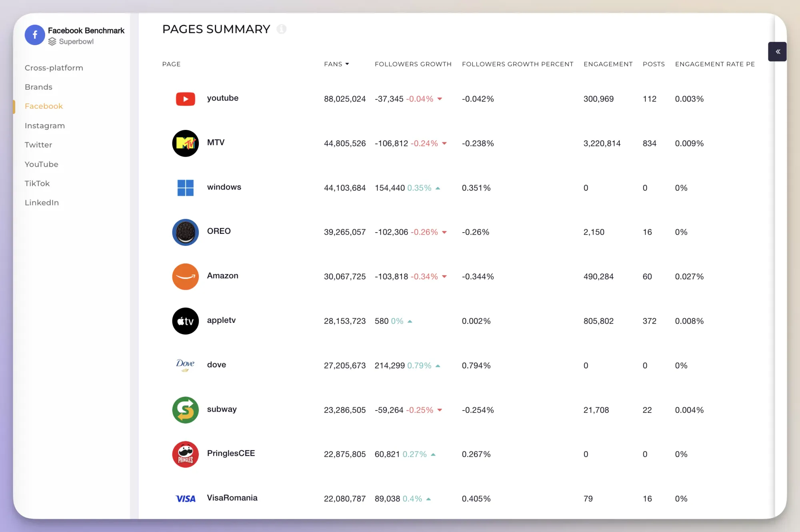Open the PringlesCEE page name link
The height and width of the screenshot is (532, 800).
tap(231, 454)
